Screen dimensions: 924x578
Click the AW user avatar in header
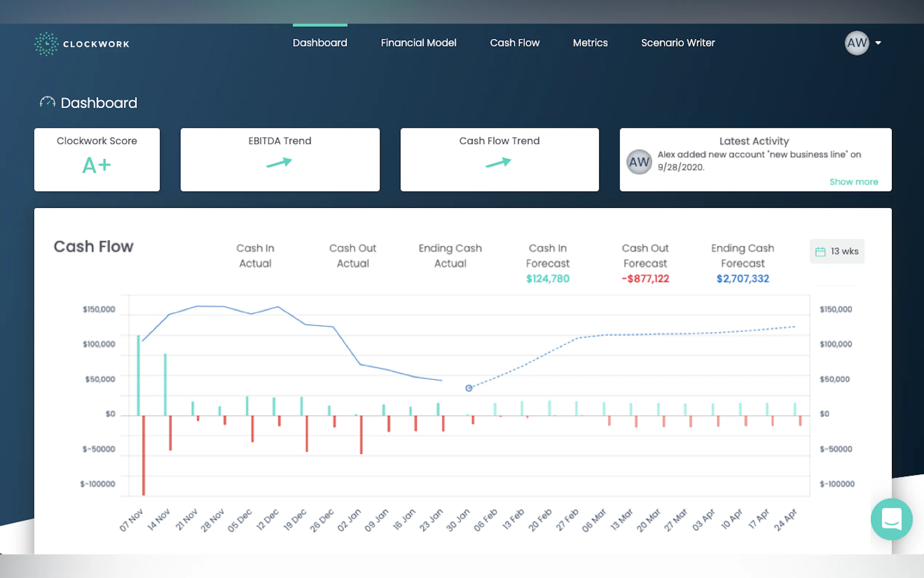[856, 43]
